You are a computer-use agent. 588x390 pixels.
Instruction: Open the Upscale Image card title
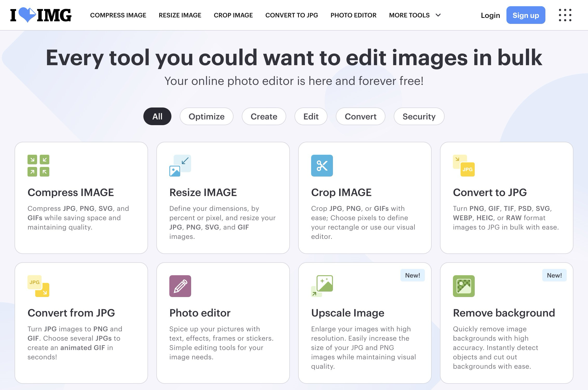point(348,313)
